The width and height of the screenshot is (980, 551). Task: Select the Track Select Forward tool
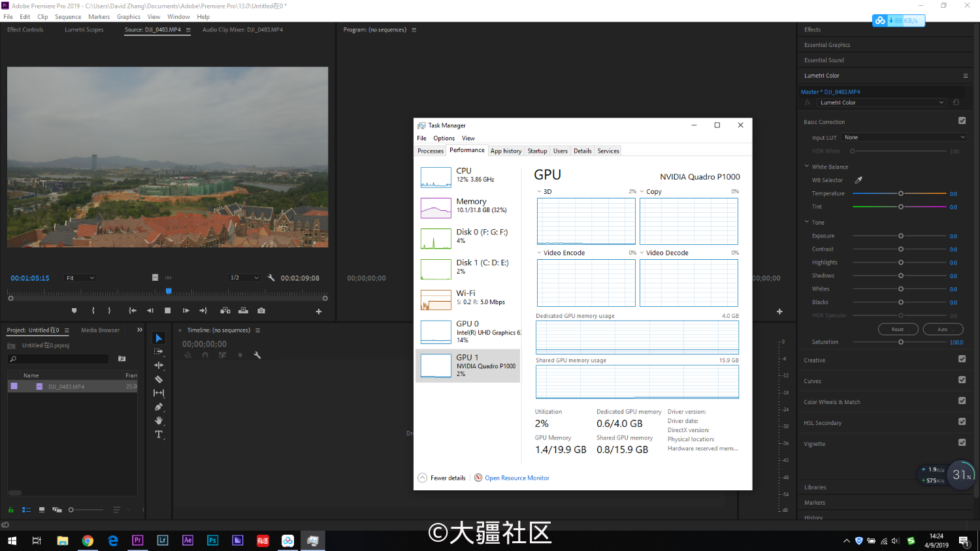158,352
